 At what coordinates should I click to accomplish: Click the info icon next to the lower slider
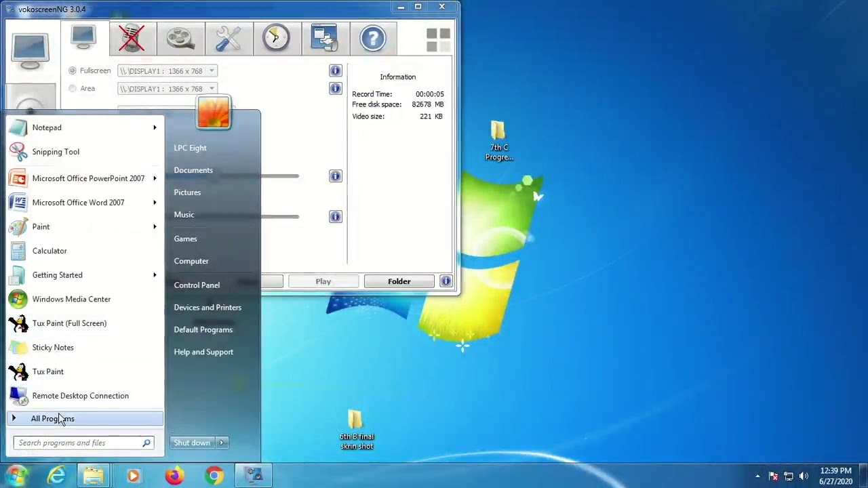[336, 216]
